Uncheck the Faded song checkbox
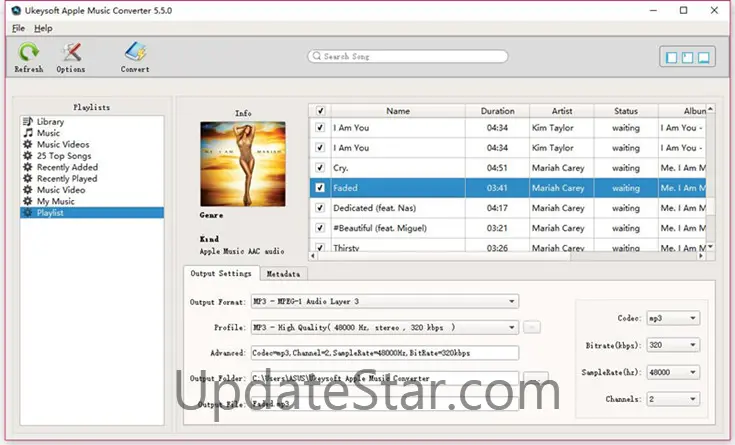 click(320, 188)
